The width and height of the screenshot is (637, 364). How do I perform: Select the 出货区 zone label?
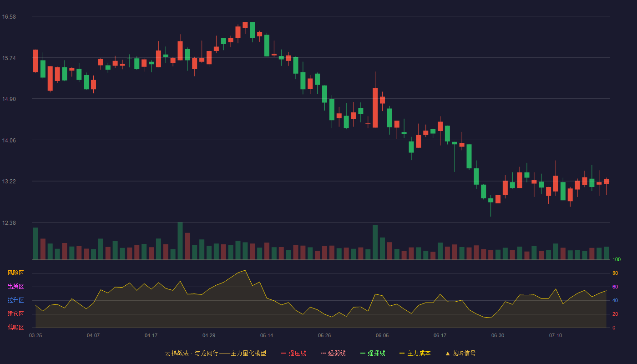pyautogui.click(x=15, y=287)
